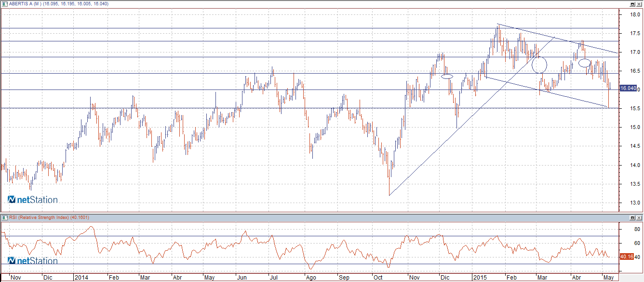Click the 80 level on RSI axis
Viewport: 644px width, 282px height.
(x=625, y=230)
